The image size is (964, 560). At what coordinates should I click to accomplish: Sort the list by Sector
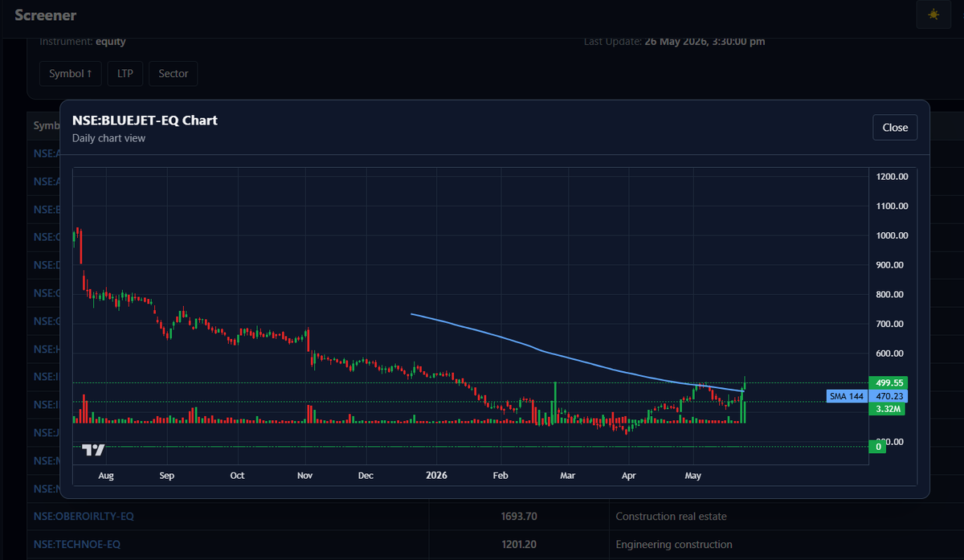tap(173, 73)
